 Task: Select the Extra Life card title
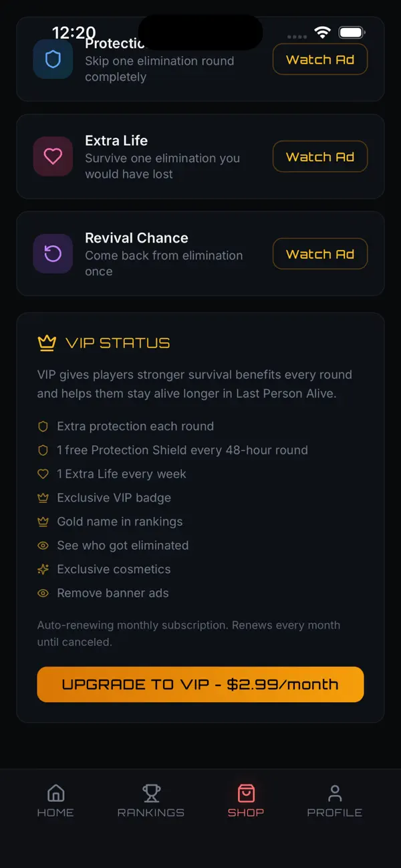116,140
